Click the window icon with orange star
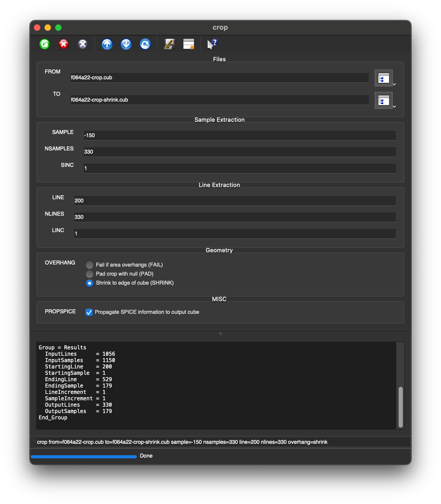The width and height of the screenshot is (441, 504). pos(189,44)
